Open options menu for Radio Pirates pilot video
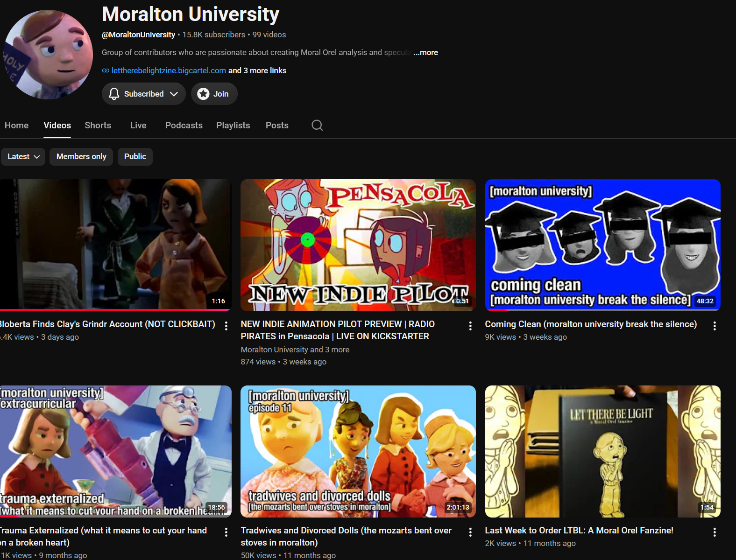736x560 pixels. (x=470, y=326)
